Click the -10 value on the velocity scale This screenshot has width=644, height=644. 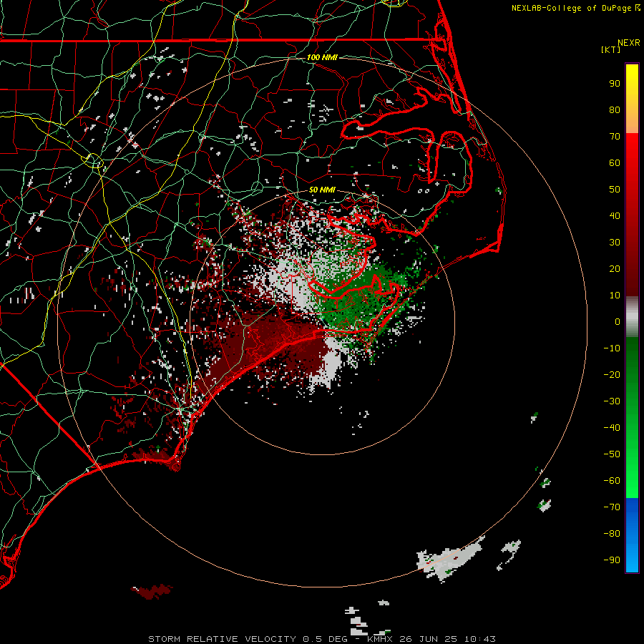pyautogui.click(x=612, y=348)
